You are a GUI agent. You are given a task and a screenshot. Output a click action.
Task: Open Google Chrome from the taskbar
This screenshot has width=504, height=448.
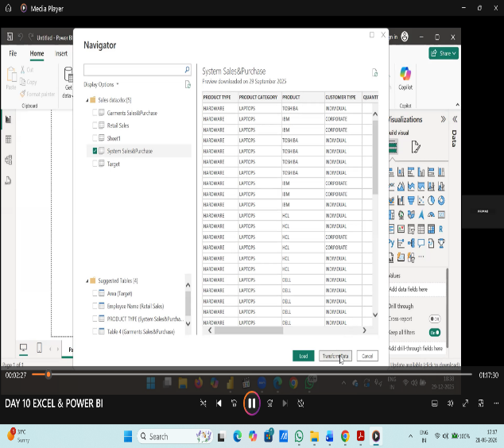(345, 436)
